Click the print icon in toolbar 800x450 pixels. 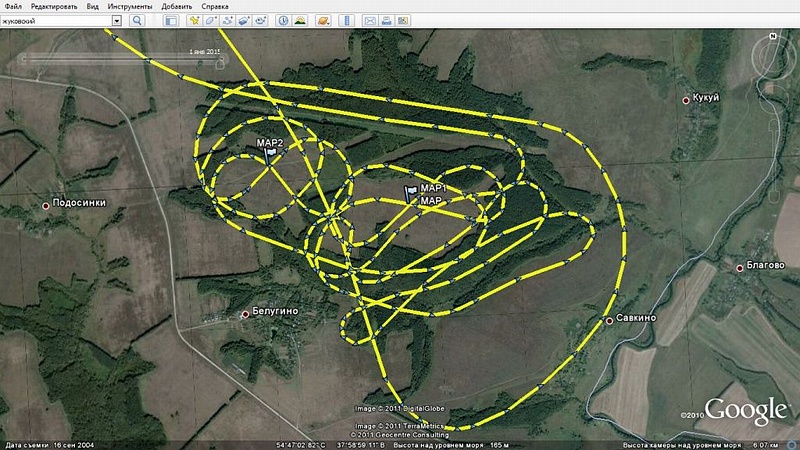[x=386, y=20]
